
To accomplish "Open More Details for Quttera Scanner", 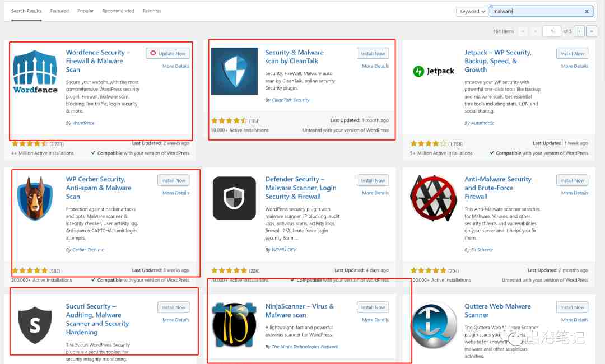I will [575, 320].
